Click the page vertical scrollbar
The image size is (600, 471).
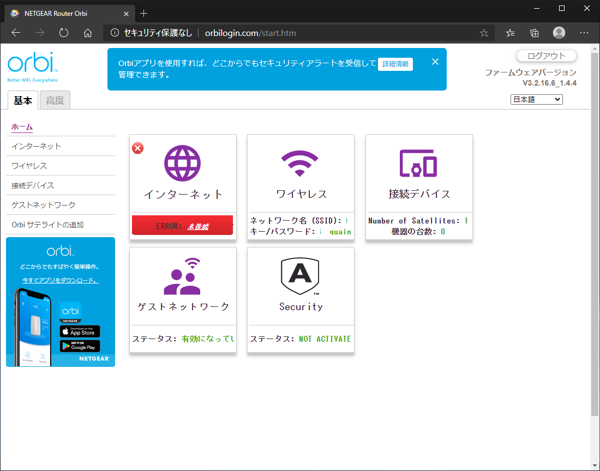594,234
